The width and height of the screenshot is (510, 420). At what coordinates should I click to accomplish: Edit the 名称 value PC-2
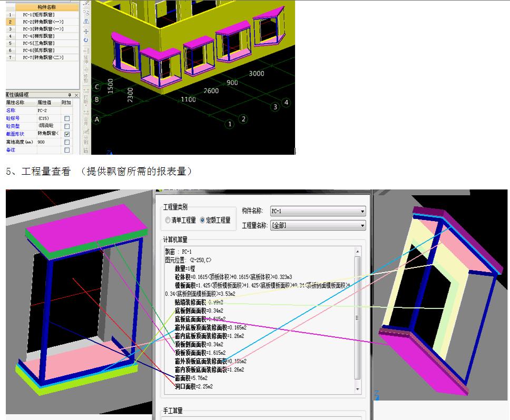click(49, 111)
